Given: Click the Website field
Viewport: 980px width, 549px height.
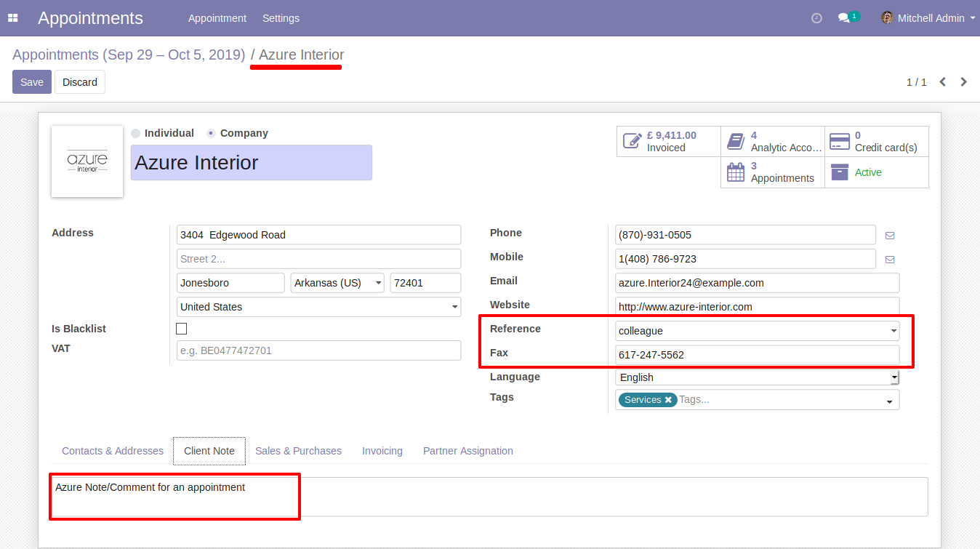Looking at the screenshot, I should (757, 307).
